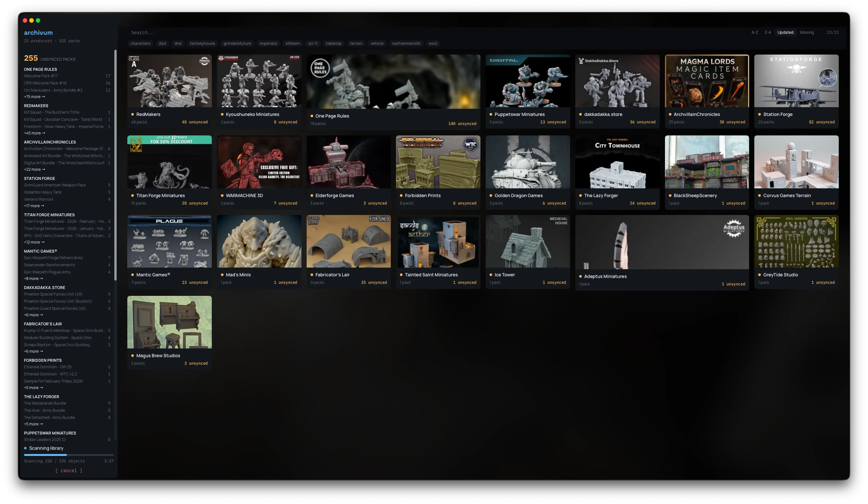Screen dimensions: 868x504
Task: Click the sync status dot on Mantic Games® card
Action: click(x=132, y=275)
